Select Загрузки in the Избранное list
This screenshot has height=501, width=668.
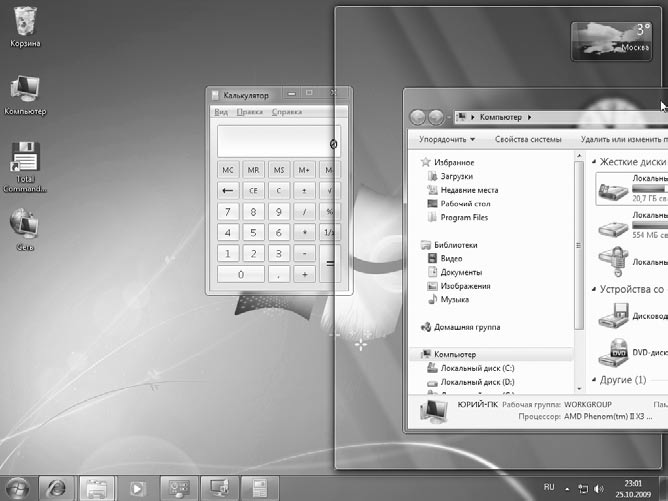(x=456, y=176)
